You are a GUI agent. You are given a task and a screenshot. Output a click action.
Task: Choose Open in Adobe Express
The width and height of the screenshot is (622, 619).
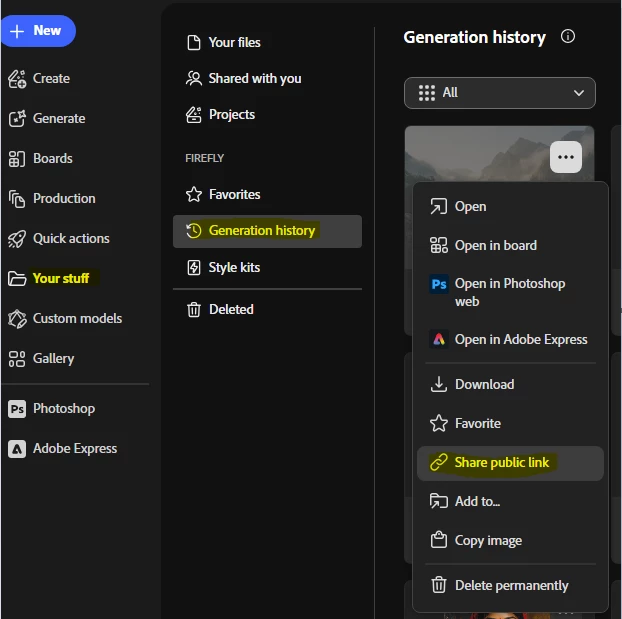tap(510, 340)
